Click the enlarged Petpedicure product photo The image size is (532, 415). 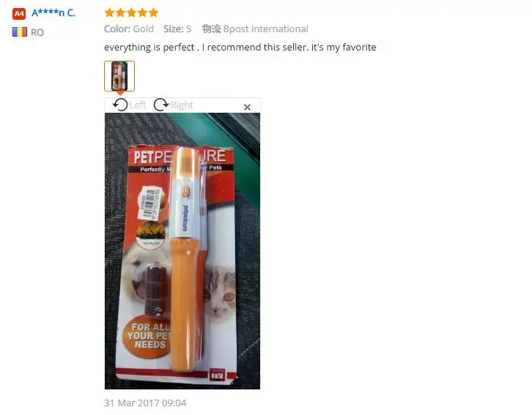tap(182, 251)
